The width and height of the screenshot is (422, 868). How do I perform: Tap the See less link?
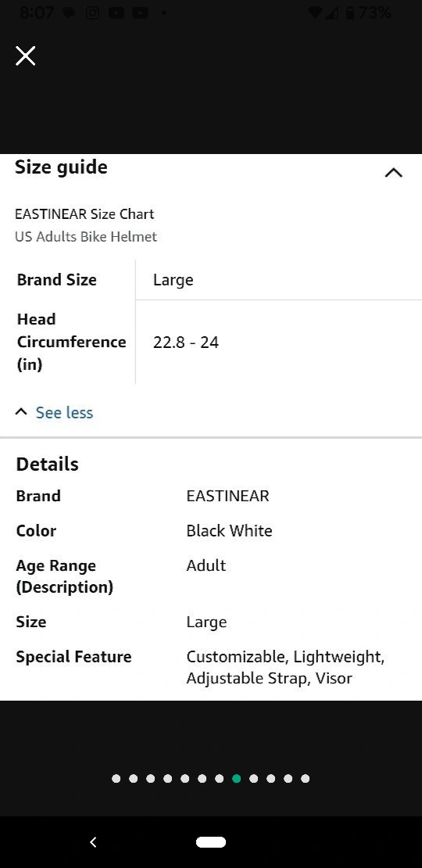(64, 412)
